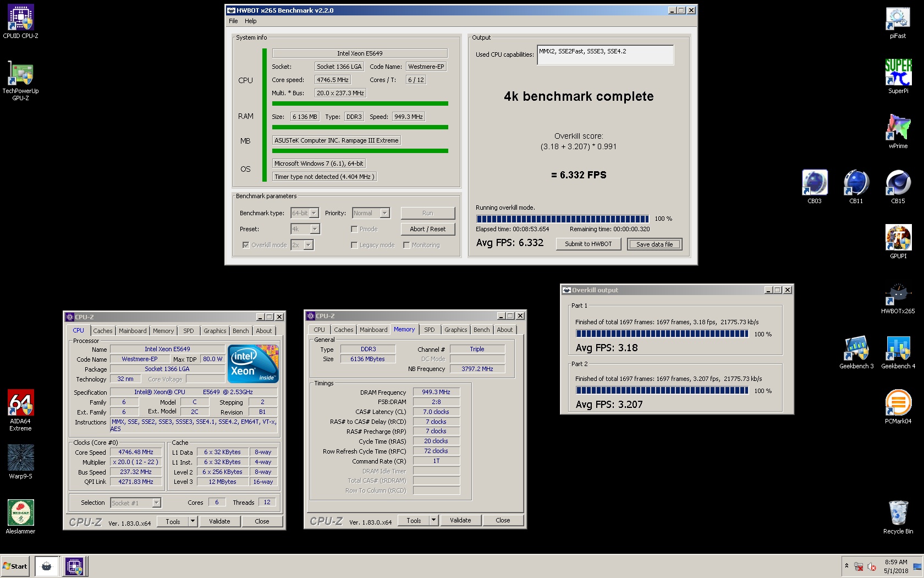Viewport: 924px width, 578px height.
Task: Open Graphics tab in Memory CPU-Z window
Action: 456,330
